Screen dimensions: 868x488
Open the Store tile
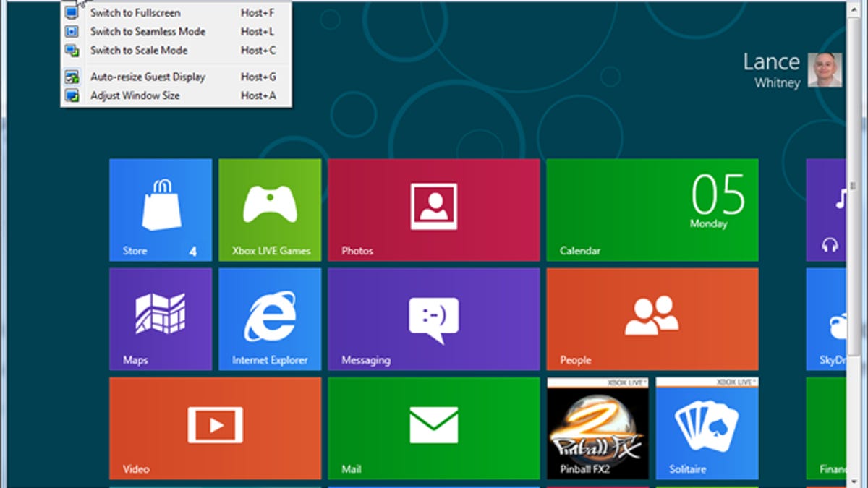[x=161, y=210]
